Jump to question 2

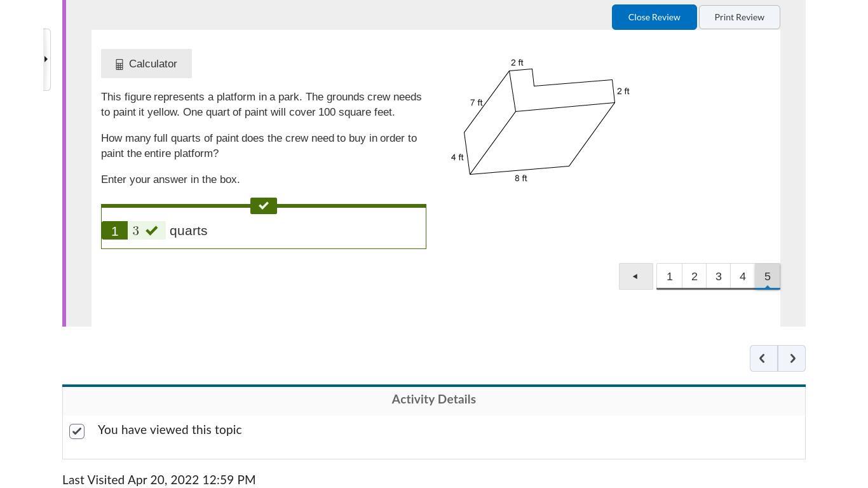pos(694,276)
